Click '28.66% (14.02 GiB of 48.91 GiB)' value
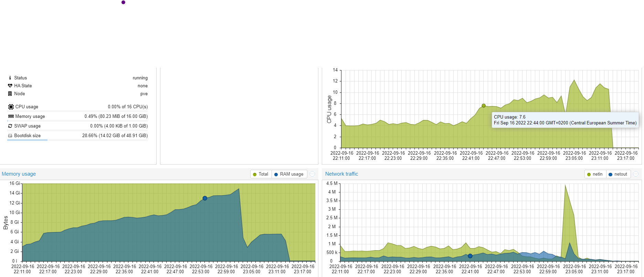This screenshot has height=277, width=644. (115, 135)
